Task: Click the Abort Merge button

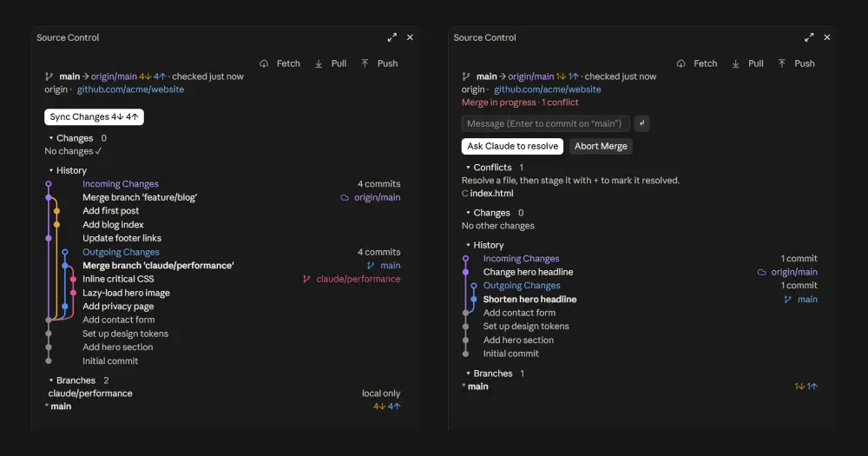Action: coord(601,146)
